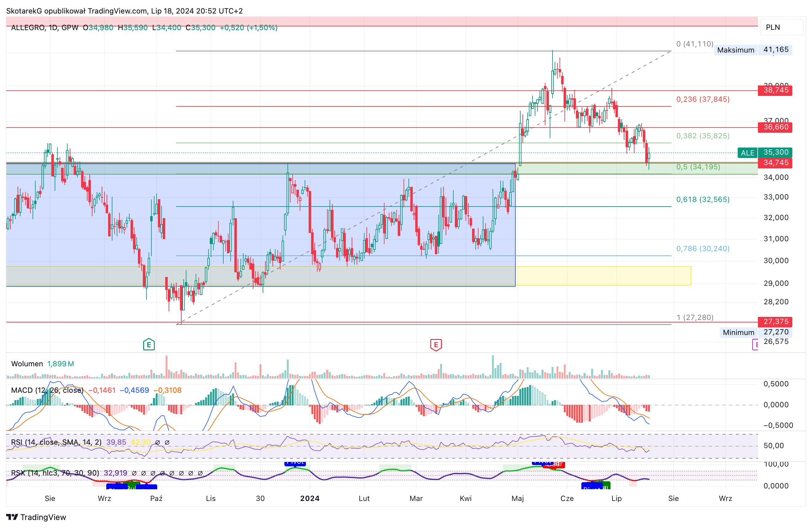This screenshot has height=528, width=812.
Task: Click the SkotarekG publication header text
Action: coord(124,11)
